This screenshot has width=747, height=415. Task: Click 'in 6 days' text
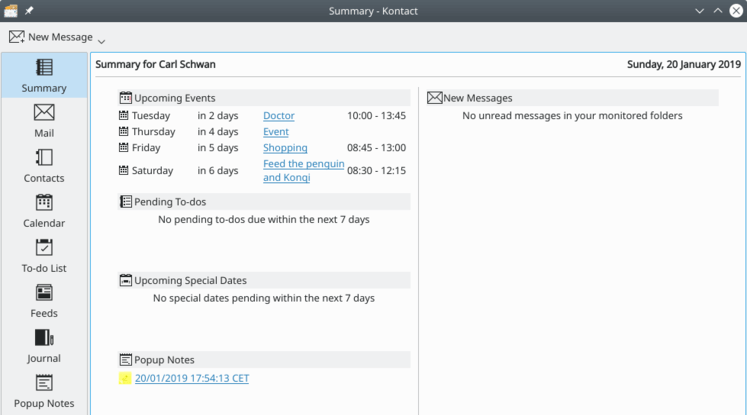(x=218, y=171)
